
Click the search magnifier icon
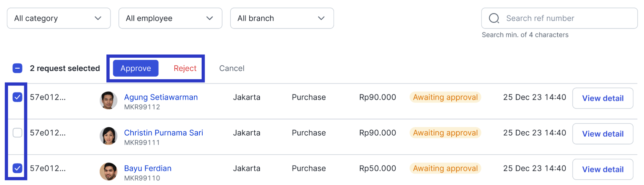494,18
